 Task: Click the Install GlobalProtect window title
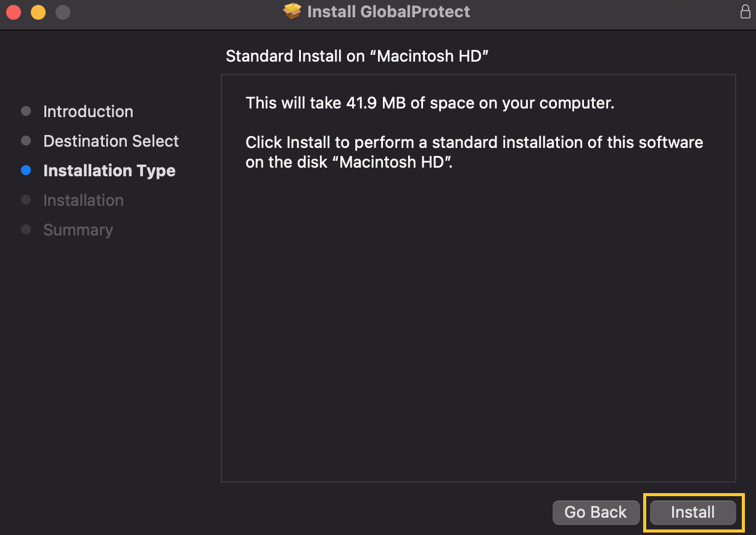[x=388, y=12]
